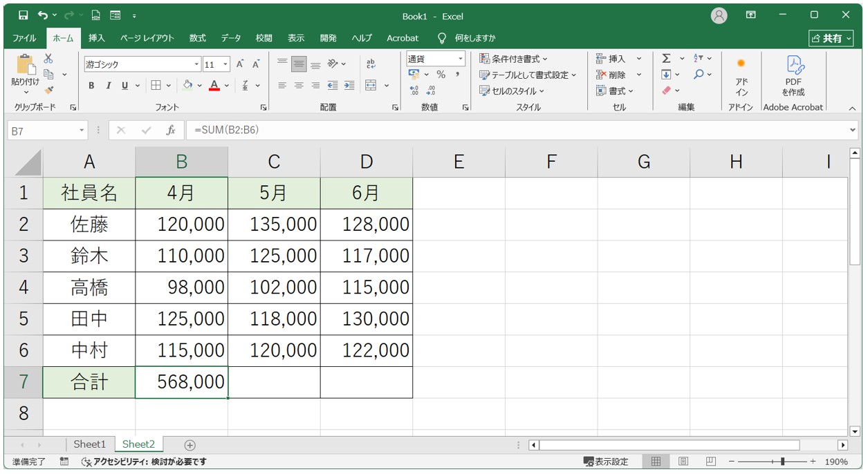Click the Cut scissors icon

pyautogui.click(x=48, y=59)
